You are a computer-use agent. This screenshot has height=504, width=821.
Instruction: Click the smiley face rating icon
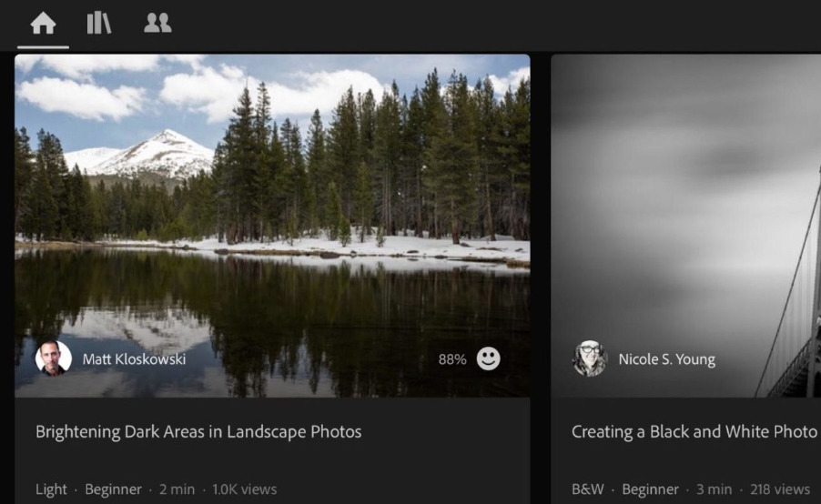488,359
